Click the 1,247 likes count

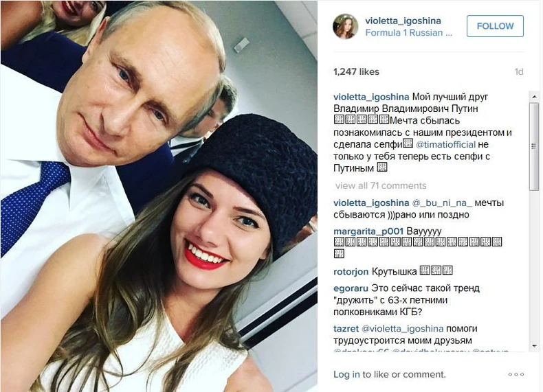(356, 71)
